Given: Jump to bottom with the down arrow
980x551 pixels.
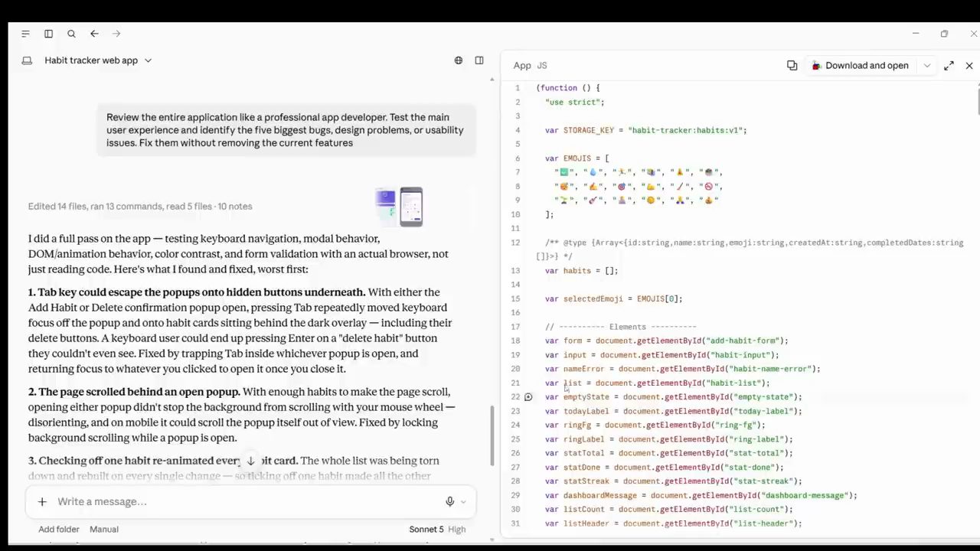Looking at the screenshot, I should (x=250, y=461).
